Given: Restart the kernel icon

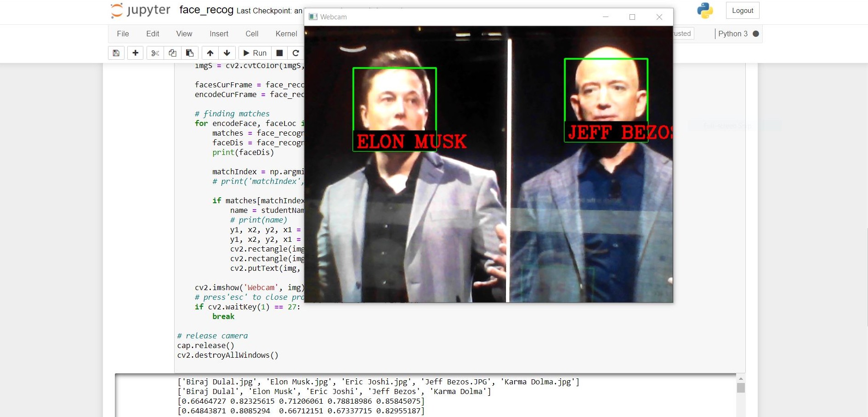Looking at the screenshot, I should (295, 53).
